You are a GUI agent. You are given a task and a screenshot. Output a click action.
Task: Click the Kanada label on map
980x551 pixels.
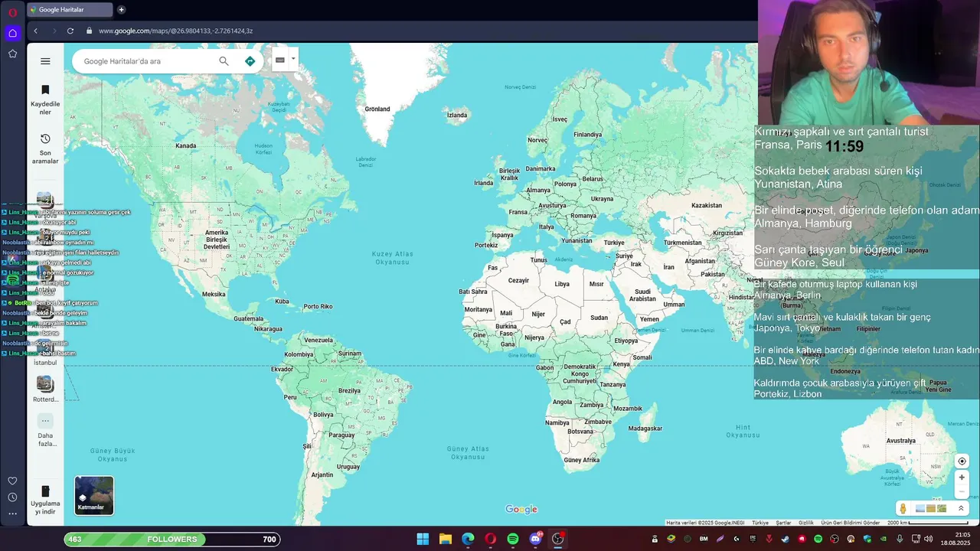click(186, 145)
